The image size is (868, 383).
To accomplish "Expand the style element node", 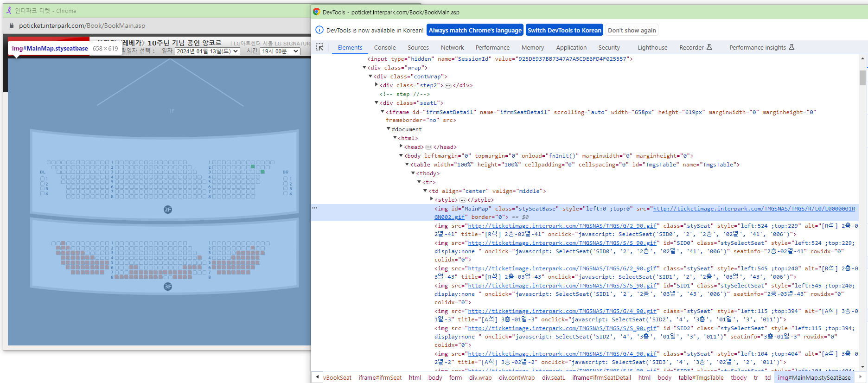I will point(432,199).
